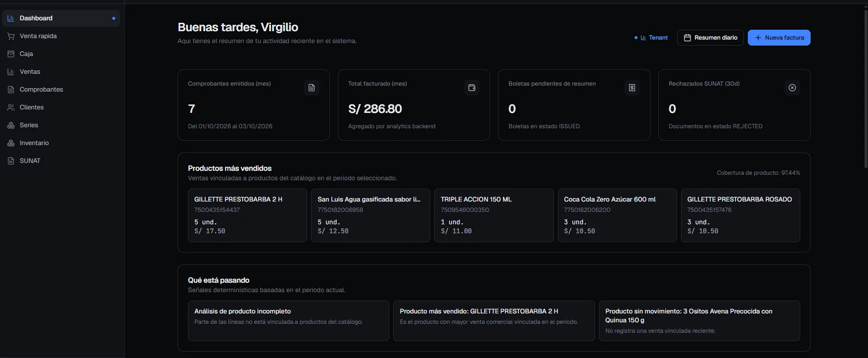Open the Caja section
This screenshot has width=868, height=358.
(x=61, y=54)
